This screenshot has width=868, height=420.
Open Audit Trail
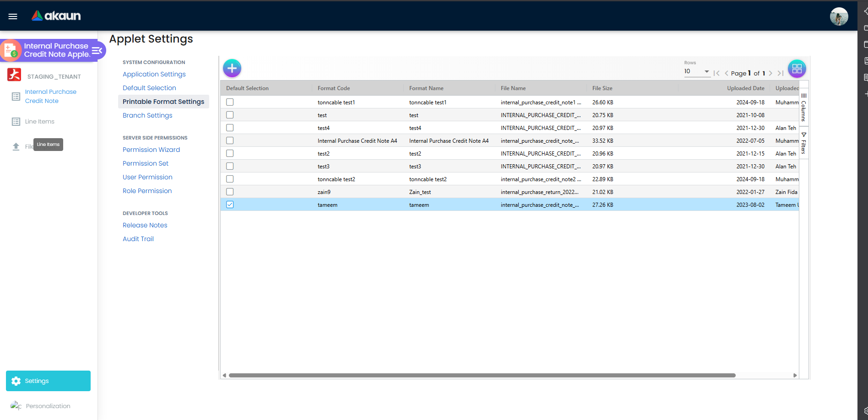point(138,239)
